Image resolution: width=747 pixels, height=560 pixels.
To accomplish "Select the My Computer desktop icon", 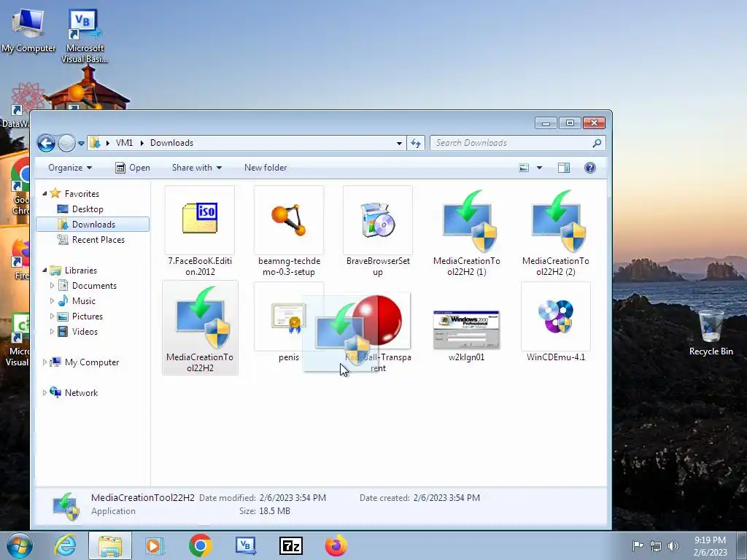I will [28, 30].
